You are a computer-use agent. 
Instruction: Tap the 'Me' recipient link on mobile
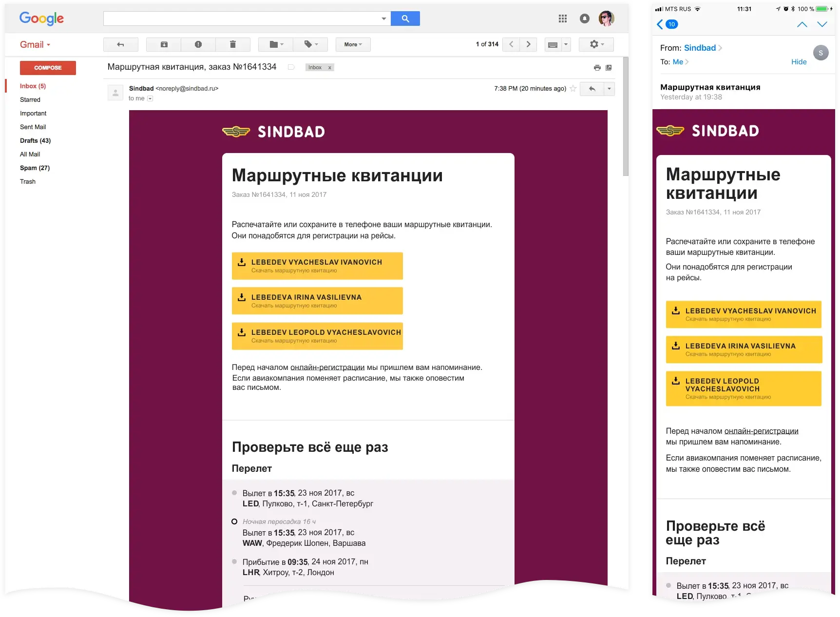(678, 62)
